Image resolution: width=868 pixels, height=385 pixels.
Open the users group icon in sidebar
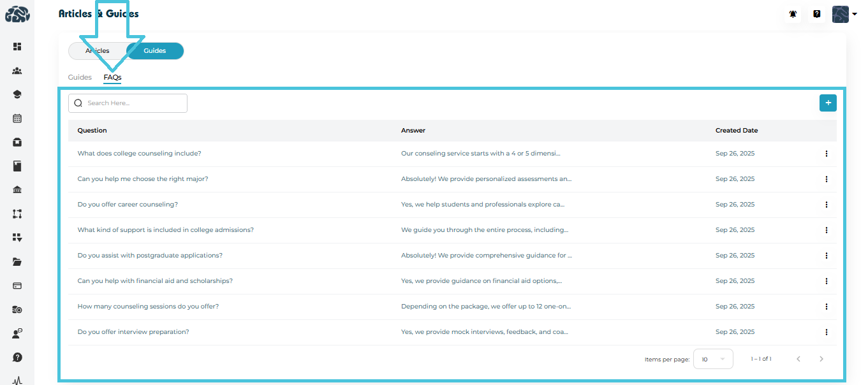click(x=17, y=71)
